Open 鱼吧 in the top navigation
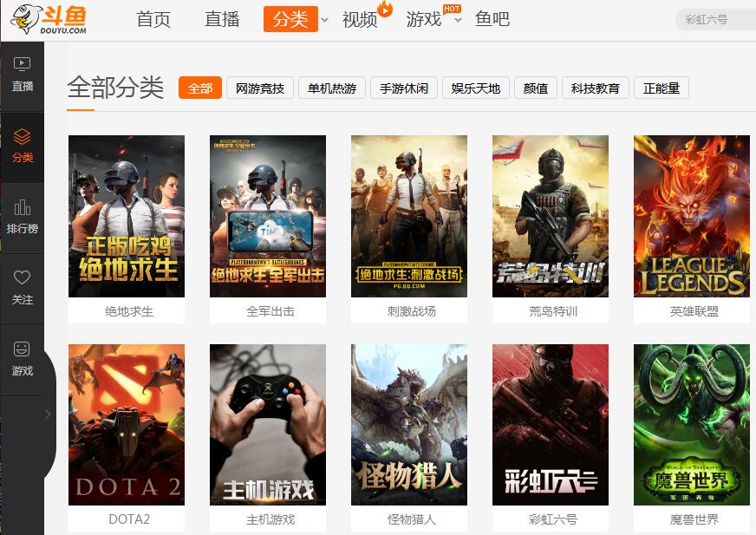Viewport: 756px width, 535px height. 492,19
